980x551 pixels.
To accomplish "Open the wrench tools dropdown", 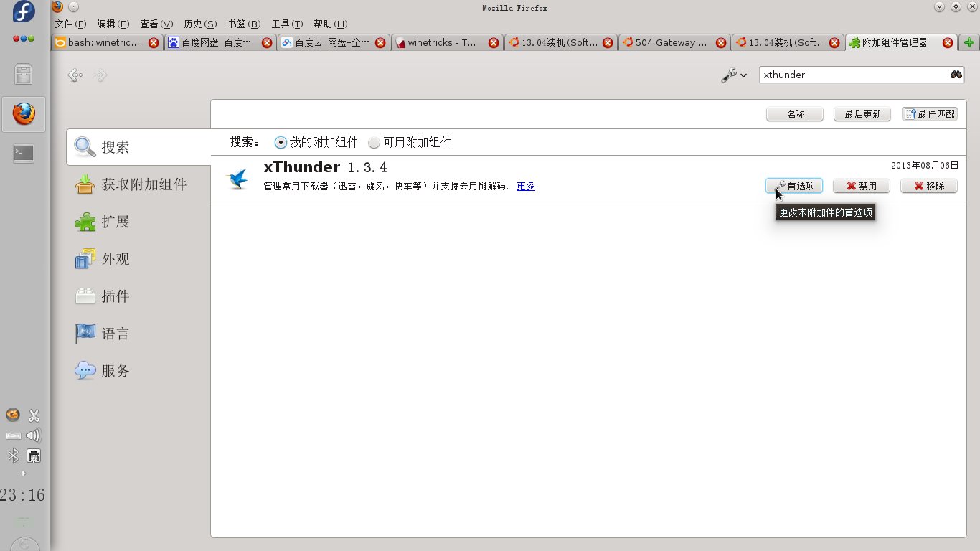I will click(x=734, y=75).
